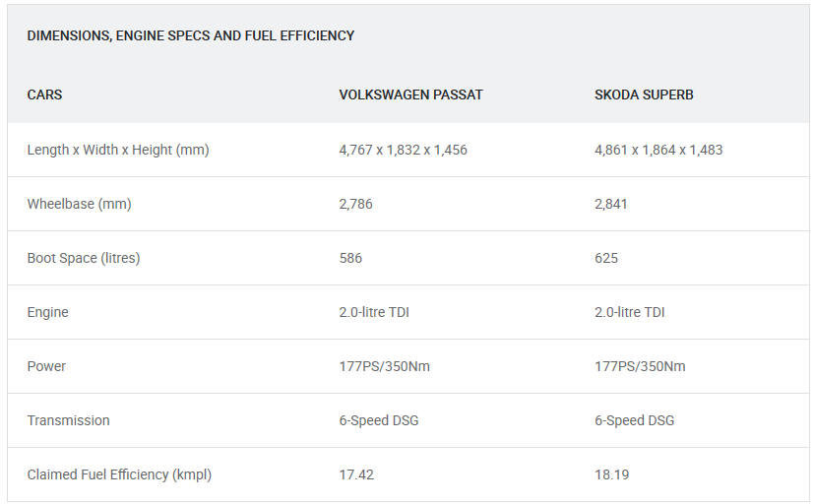Select the Wheelbase (mm) row label
814x504 pixels.
[x=79, y=204]
